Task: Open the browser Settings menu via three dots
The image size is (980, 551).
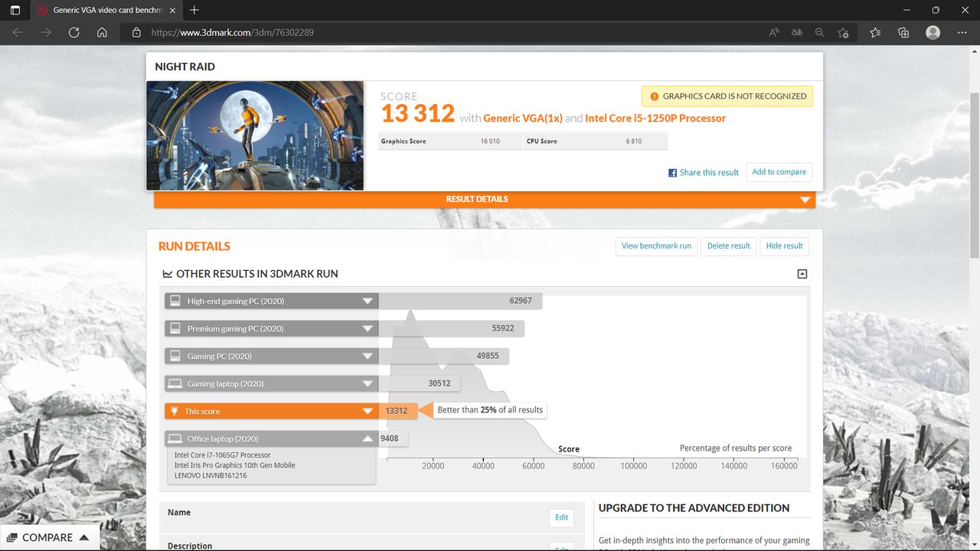Action: 962,32
